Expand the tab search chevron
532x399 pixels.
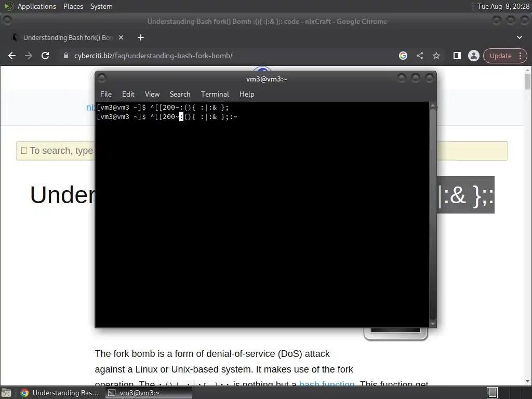(x=520, y=37)
